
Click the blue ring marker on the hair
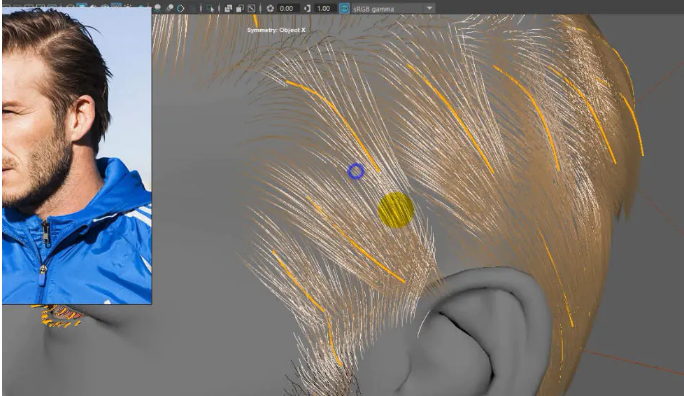point(356,171)
